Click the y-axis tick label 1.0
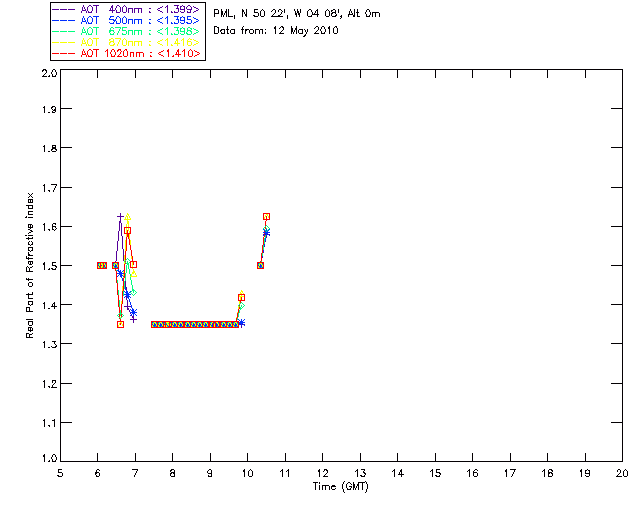640x512 pixels. tap(49, 459)
